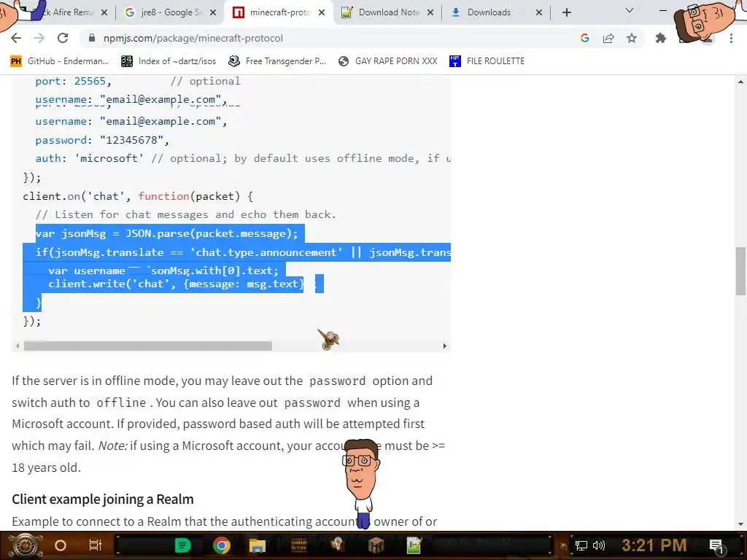
Task: Open Cortana search circle on taskbar
Action: pyautogui.click(x=61, y=545)
